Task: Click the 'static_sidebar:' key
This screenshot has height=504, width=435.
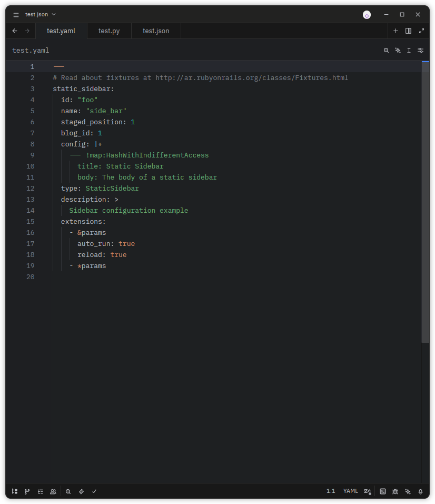Action: tap(83, 88)
